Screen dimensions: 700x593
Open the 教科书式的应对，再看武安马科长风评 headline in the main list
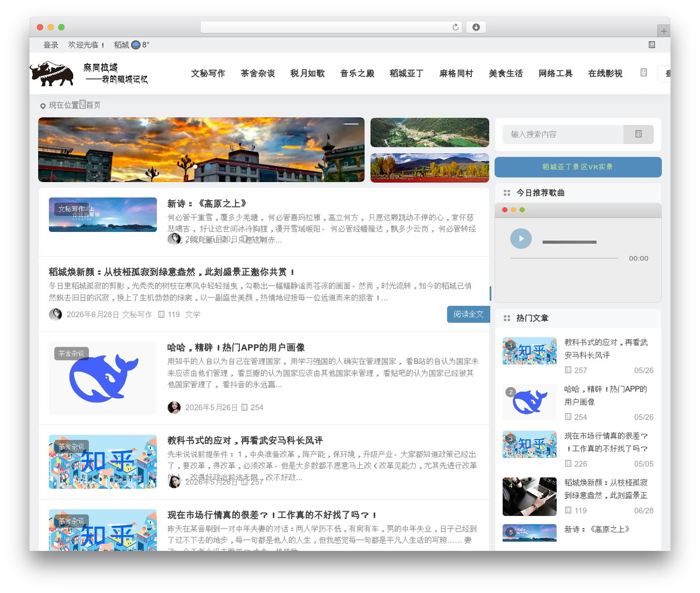tap(245, 440)
